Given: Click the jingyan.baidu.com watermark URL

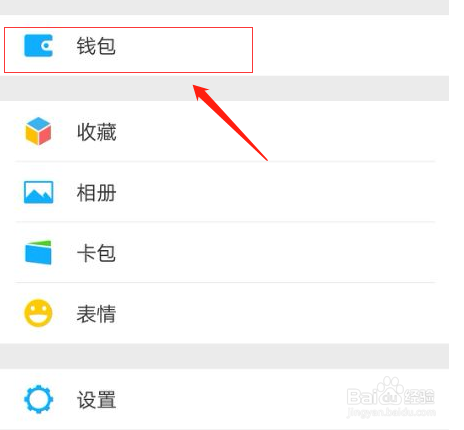Looking at the screenshot, I should pyautogui.click(x=391, y=412).
